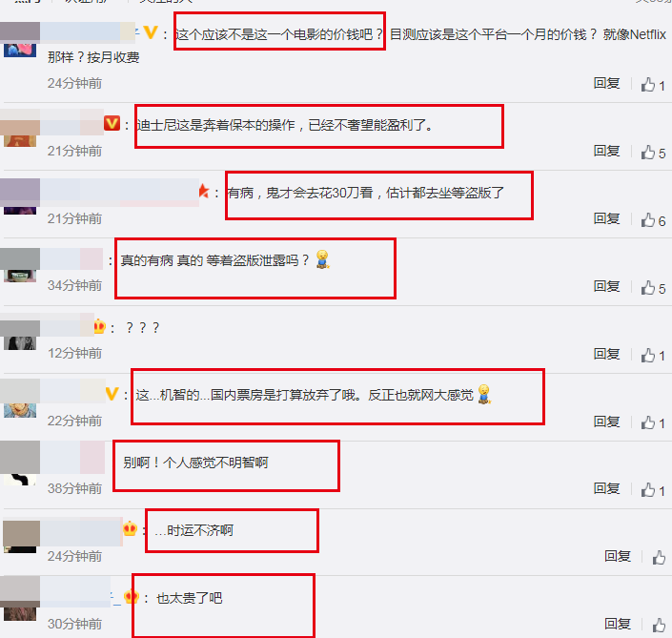Image resolution: width=672 pixels, height=638 pixels.
Task: Thumbs-up the 也太贵了吧 comment
Action: [659, 626]
